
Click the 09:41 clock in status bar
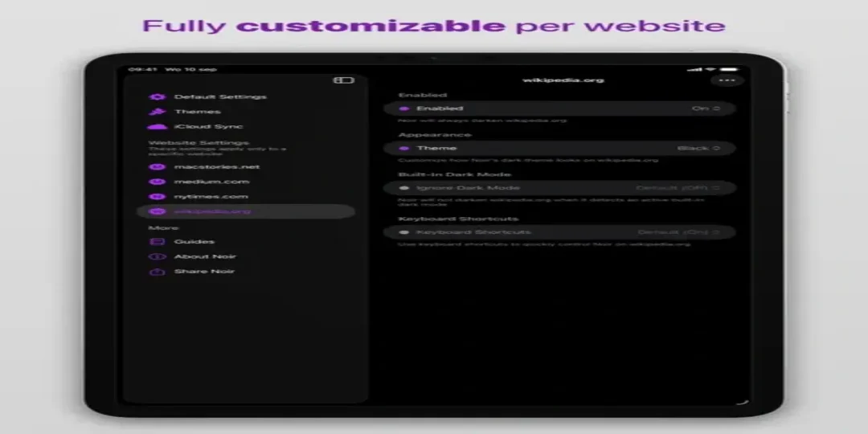(x=143, y=70)
